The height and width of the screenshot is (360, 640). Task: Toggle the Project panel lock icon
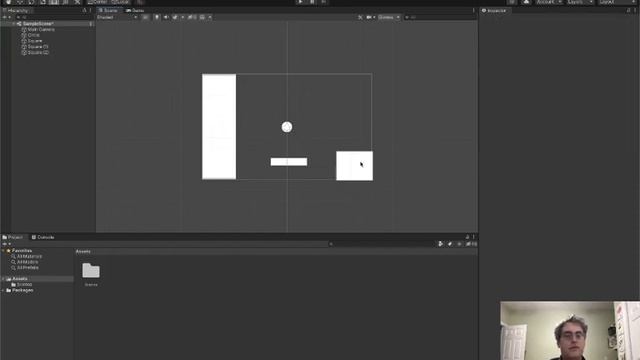coord(467,237)
